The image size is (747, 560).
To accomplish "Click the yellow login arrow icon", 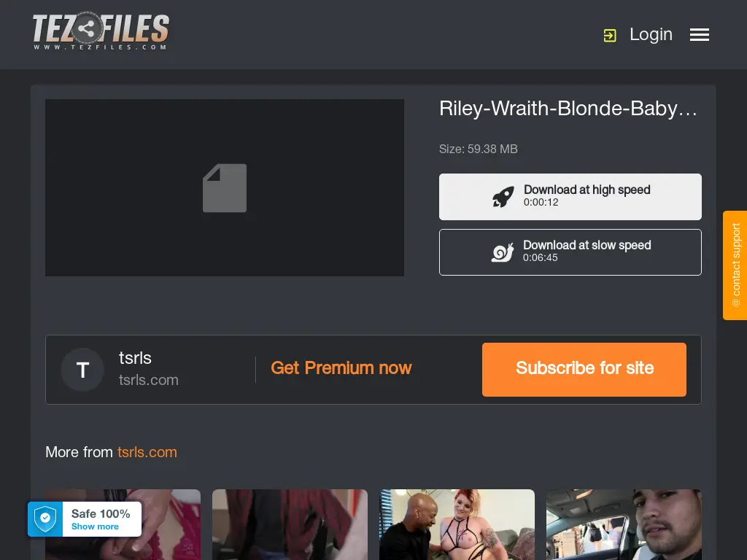I will tap(610, 35).
